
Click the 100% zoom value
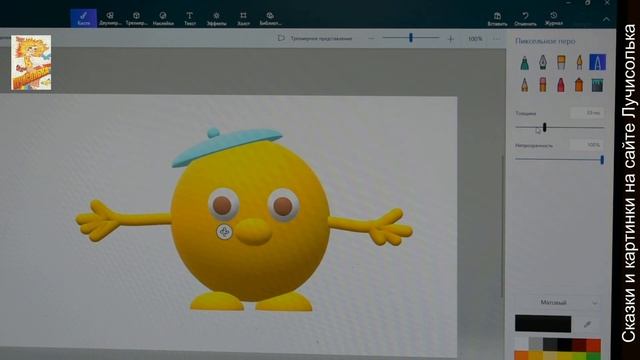click(475, 39)
